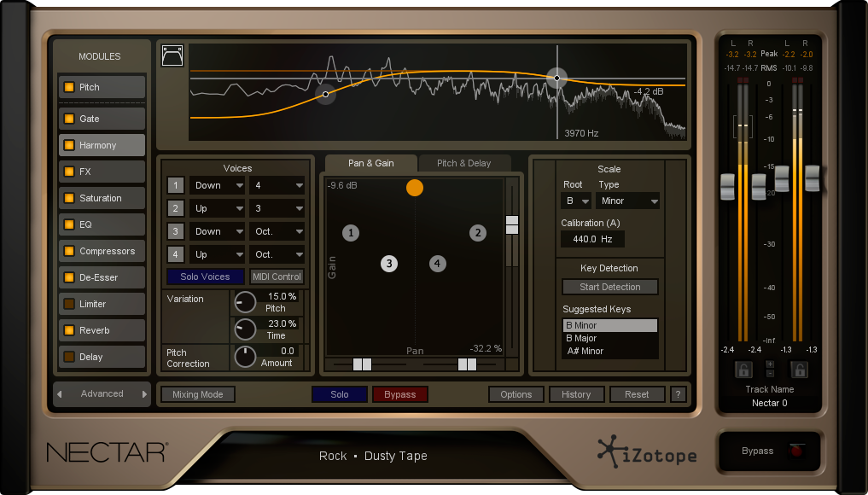Screen dimensions: 868x495
Task: Click the orange node in pan grid
Action: (415, 188)
